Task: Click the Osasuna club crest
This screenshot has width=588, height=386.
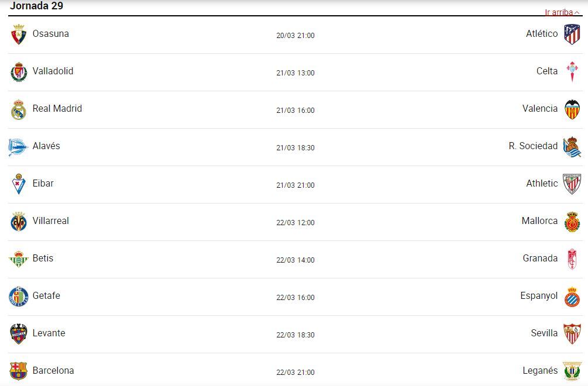Action: tap(19, 35)
